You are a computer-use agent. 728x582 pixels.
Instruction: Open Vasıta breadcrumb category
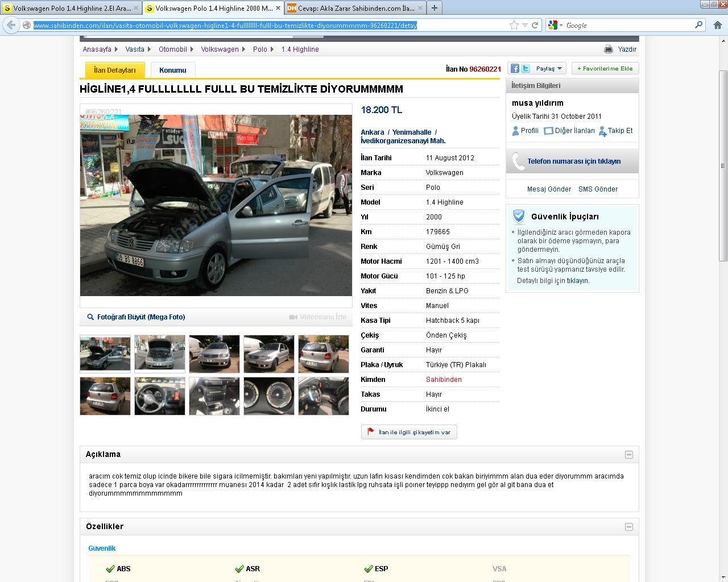(x=135, y=49)
